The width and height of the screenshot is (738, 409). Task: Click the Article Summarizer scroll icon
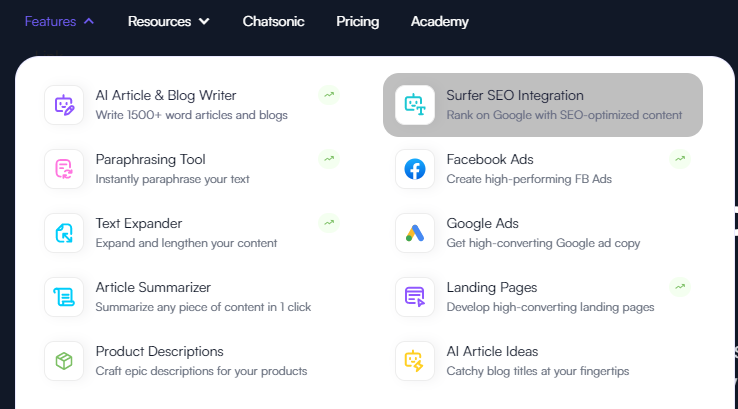click(64, 297)
